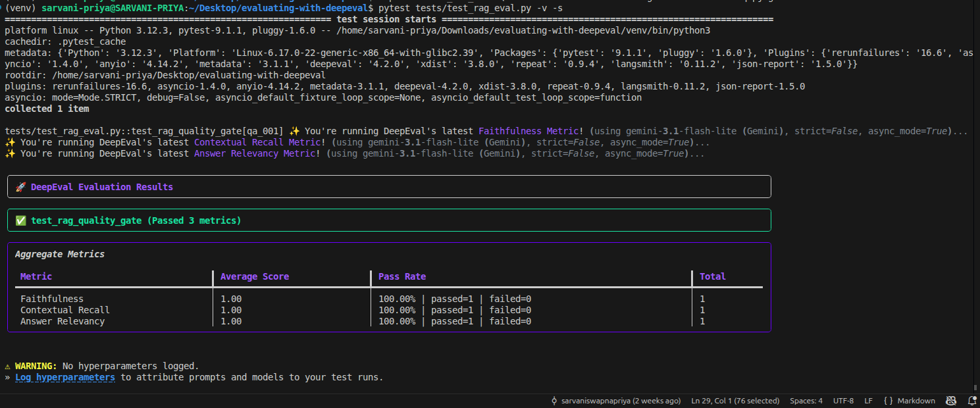Viewport: 980px width, 408px height.
Task: Open the Log hyperparameters link
Action: [65, 378]
